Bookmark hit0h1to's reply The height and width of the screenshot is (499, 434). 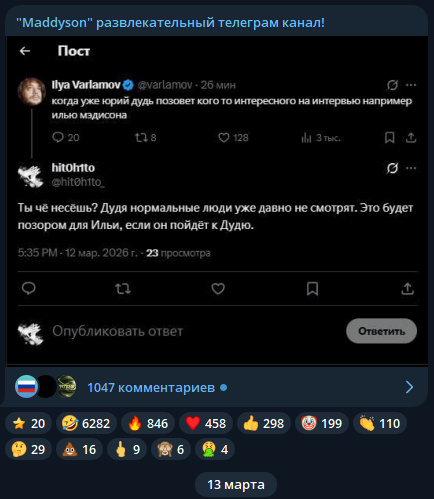(312, 289)
